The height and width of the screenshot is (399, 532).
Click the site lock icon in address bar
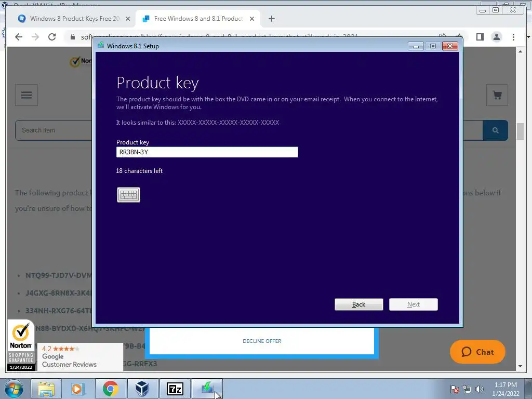click(x=73, y=37)
